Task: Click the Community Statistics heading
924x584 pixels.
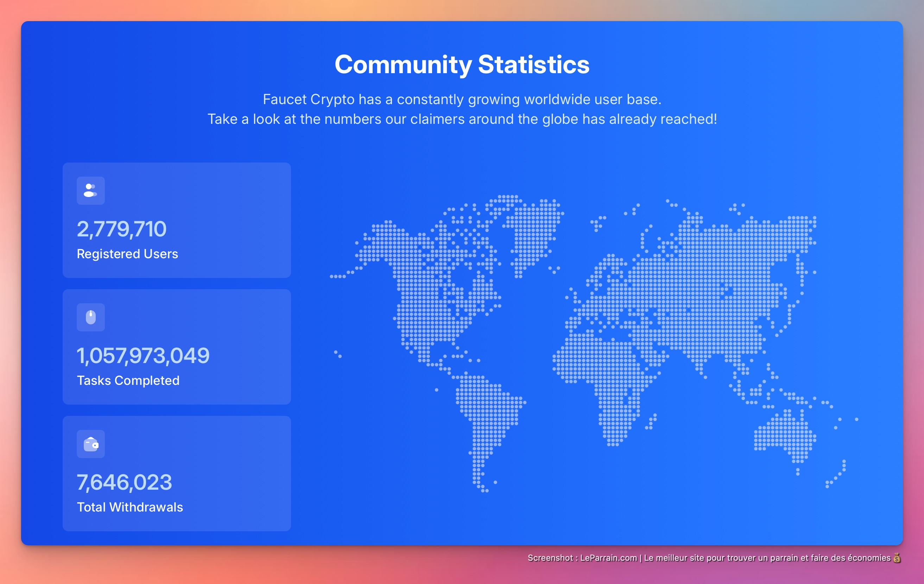Action: [x=462, y=64]
